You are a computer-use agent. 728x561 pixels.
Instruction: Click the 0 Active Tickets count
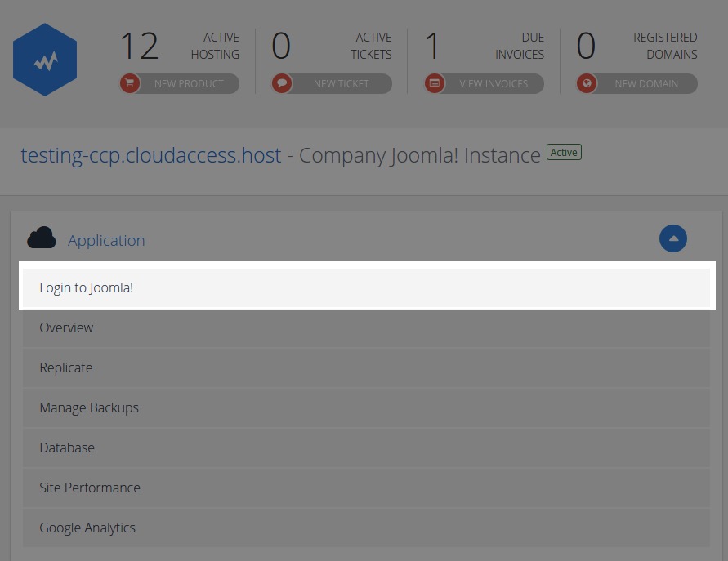click(281, 46)
